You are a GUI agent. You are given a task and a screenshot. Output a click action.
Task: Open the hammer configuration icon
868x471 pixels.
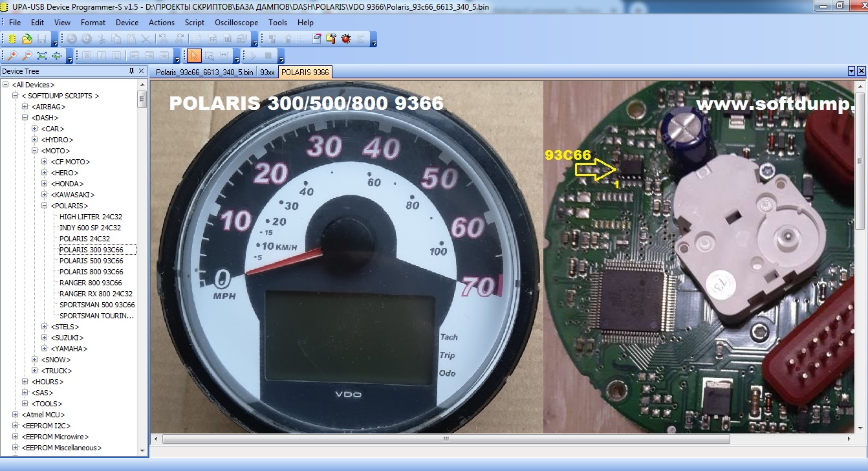click(x=331, y=39)
